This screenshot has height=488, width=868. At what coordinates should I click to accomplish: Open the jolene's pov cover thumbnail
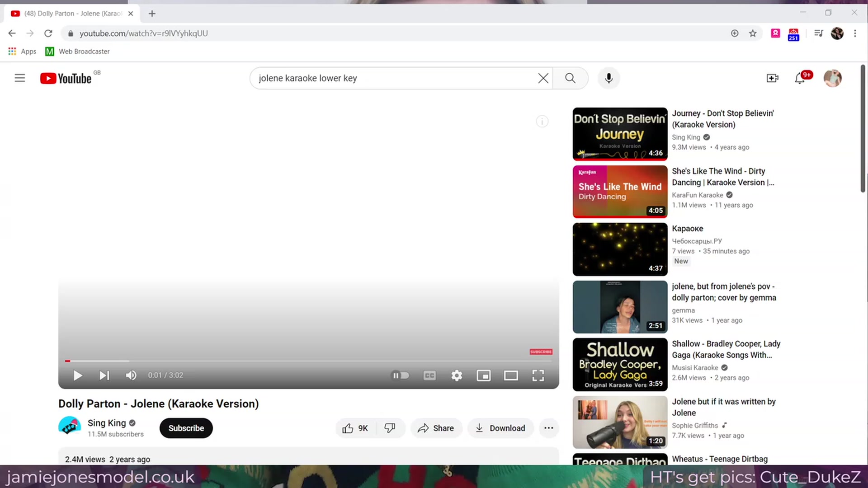(620, 307)
